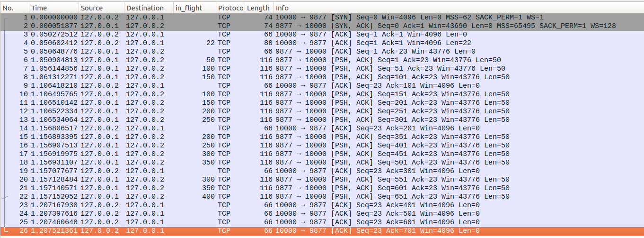
Task: Sort by the Destination column header
Action: 149,8
